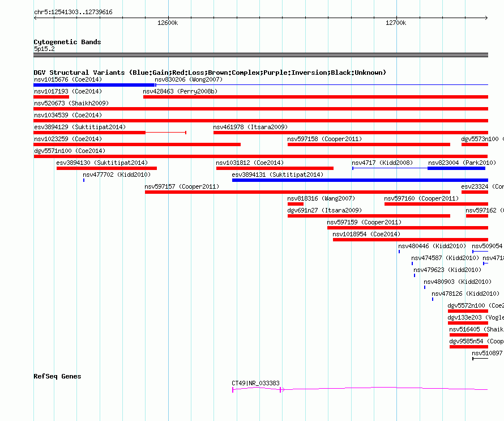The image size is (504, 421).
Task: Click the magenta CT49 gene track line
Action: pos(360,389)
